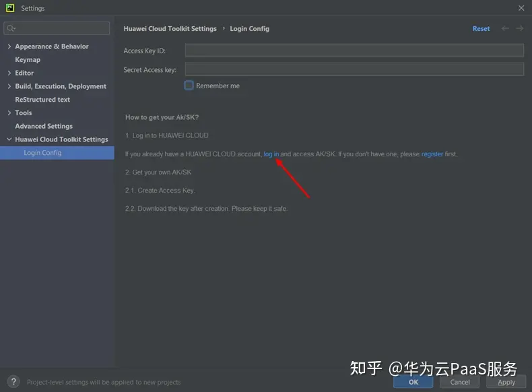Click '1. Log in to HUAWEI CLOUD' text

coord(167,135)
